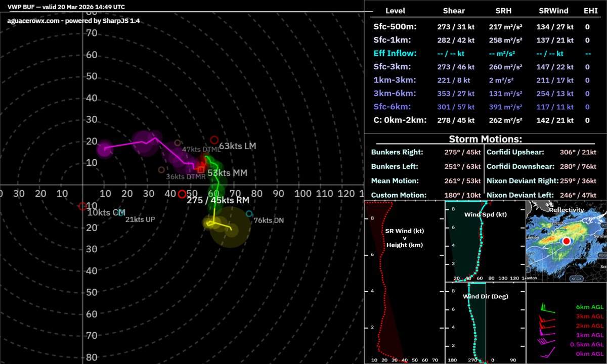607x364 pixels.
Task: Click the Mean Motion 261° / 53kt entry
Action: pyautogui.click(x=425, y=180)
